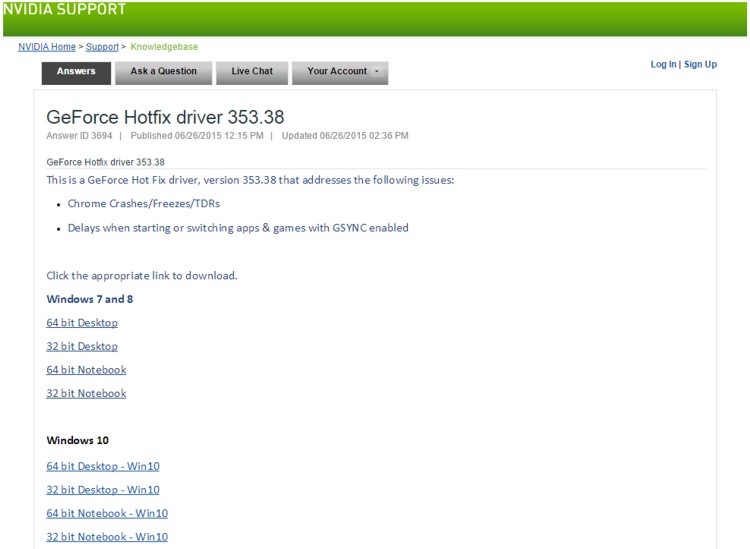The width and height of the screenshot is (750, 549).
Task: Download 32 bit Notebook driver for Windows 7/8
Action: pos(86,393)
